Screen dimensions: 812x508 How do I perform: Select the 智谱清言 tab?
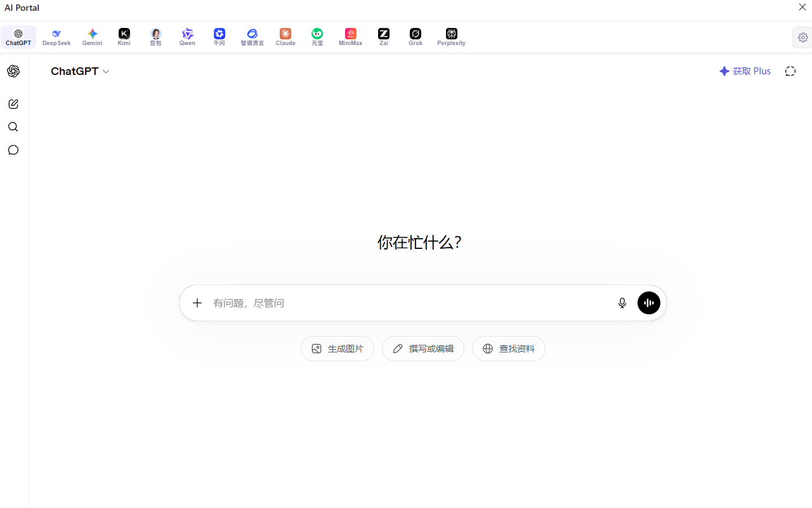pyautogui.click(x=252, y=37)
